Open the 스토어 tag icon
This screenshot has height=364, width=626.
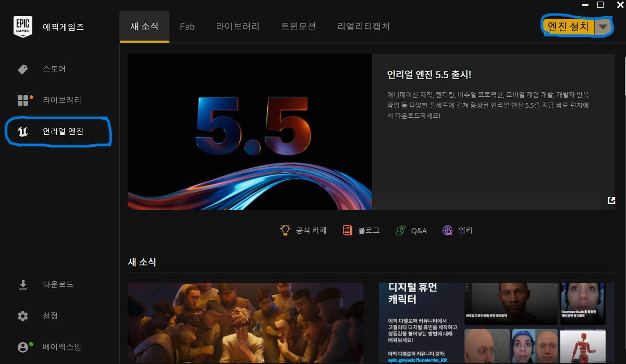click(23, 69)
